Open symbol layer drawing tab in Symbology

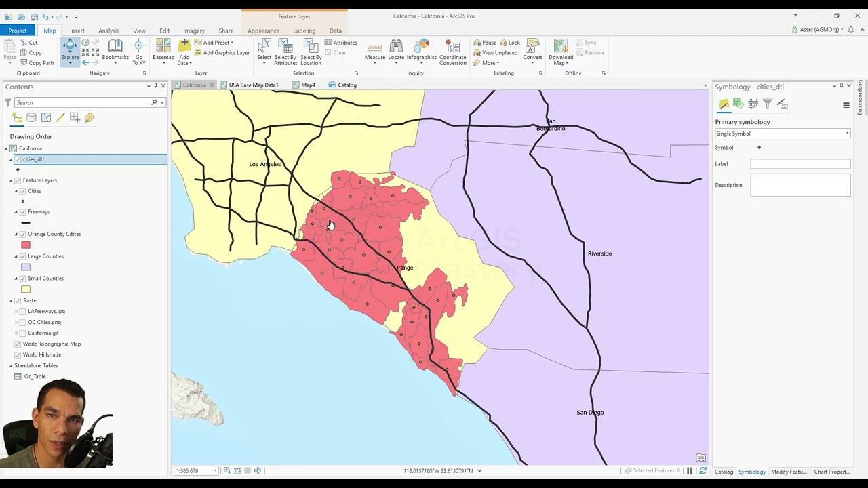pyautogui.click(x=753, y=104)
